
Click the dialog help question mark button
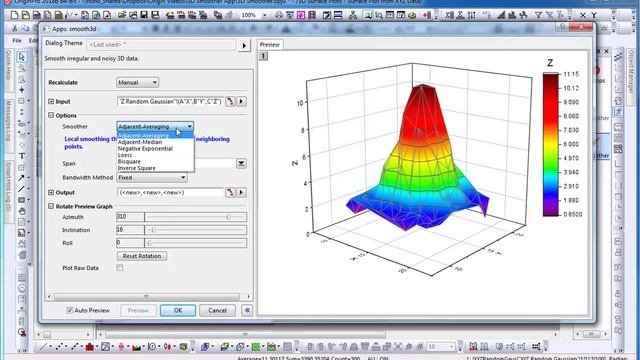click(562, 27)
